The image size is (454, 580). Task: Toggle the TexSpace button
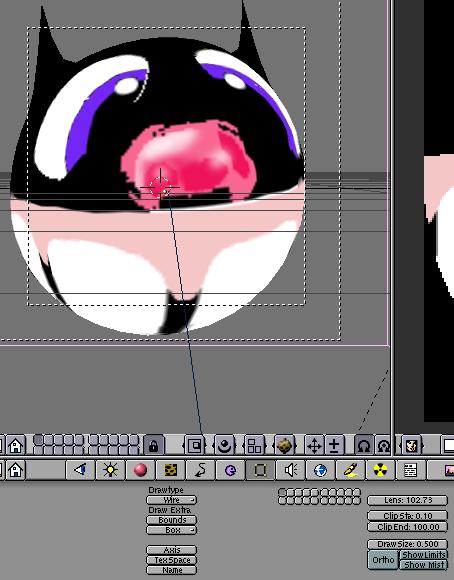tap(172, 560)
